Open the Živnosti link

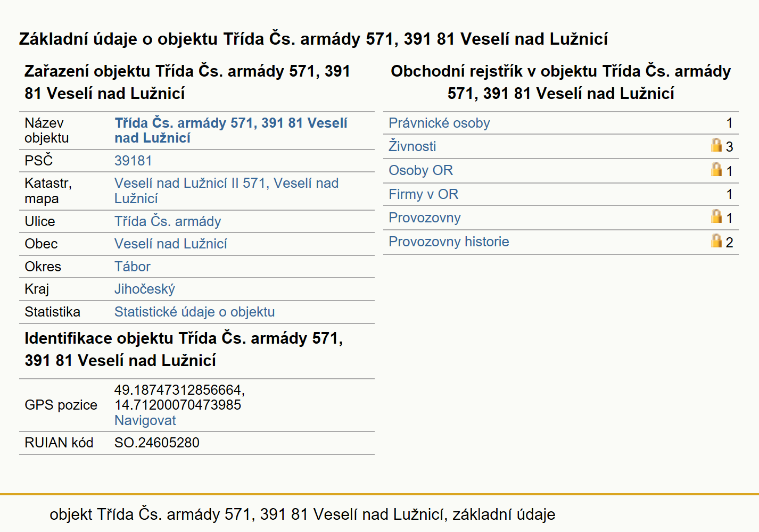[412, 146]
